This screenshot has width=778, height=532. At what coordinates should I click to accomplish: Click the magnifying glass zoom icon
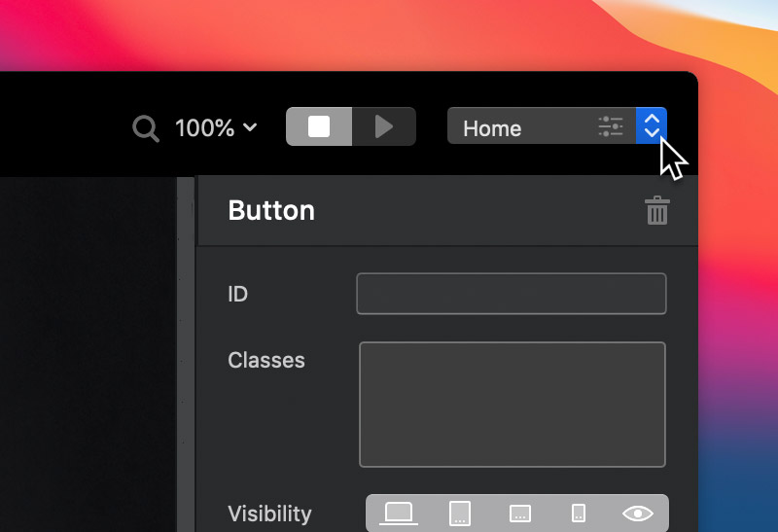[x=146, y=128]
